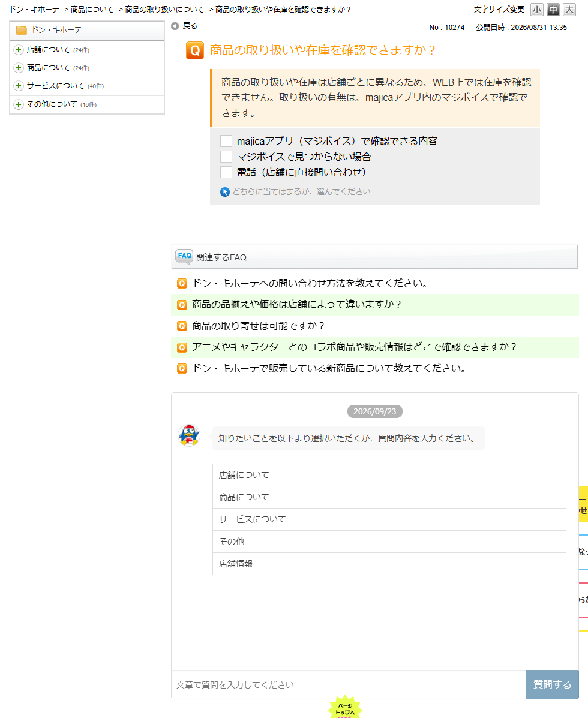The height and width of the screenshot is (718, 588).
Task: Click the 2026/09/23 date badge in chat
Action: tap(374, 411)
